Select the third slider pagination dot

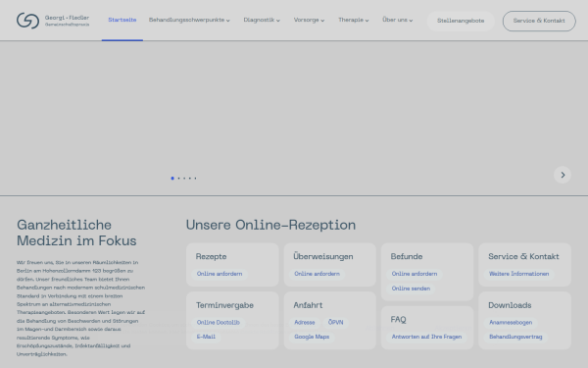pyautogui.click(x=184, y=178)
